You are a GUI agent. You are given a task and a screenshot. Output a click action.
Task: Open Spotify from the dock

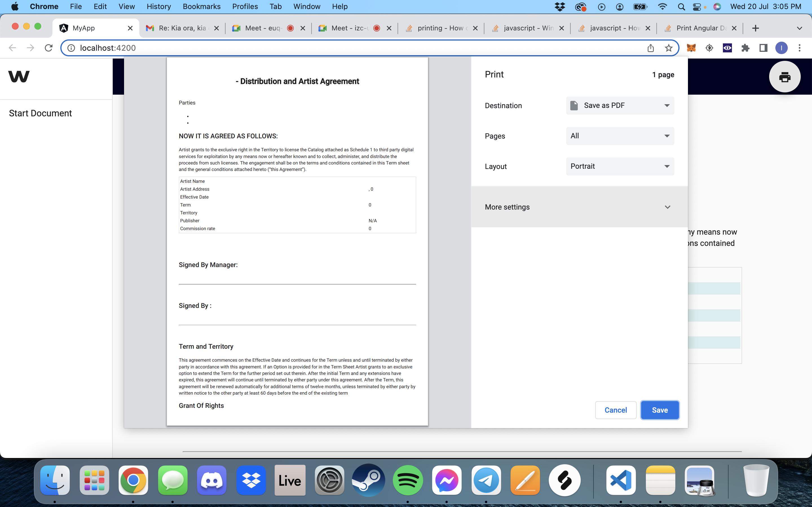(408, 480)
